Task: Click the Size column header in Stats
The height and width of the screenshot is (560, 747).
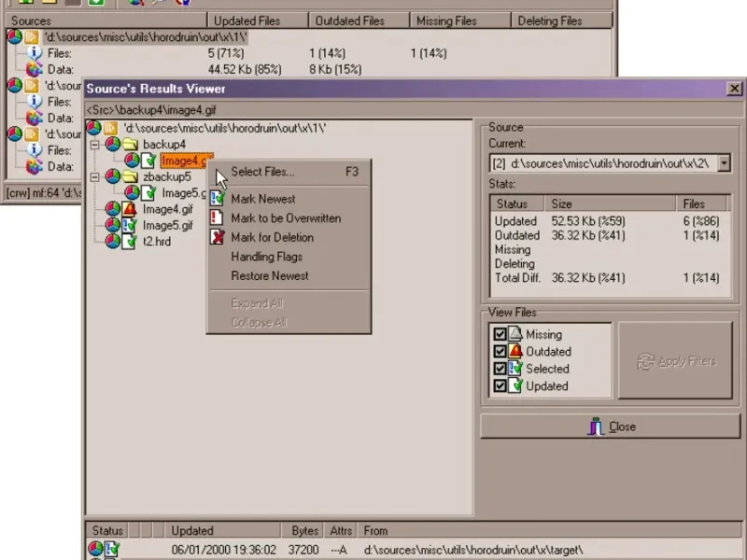Action: tap(611, 203)
